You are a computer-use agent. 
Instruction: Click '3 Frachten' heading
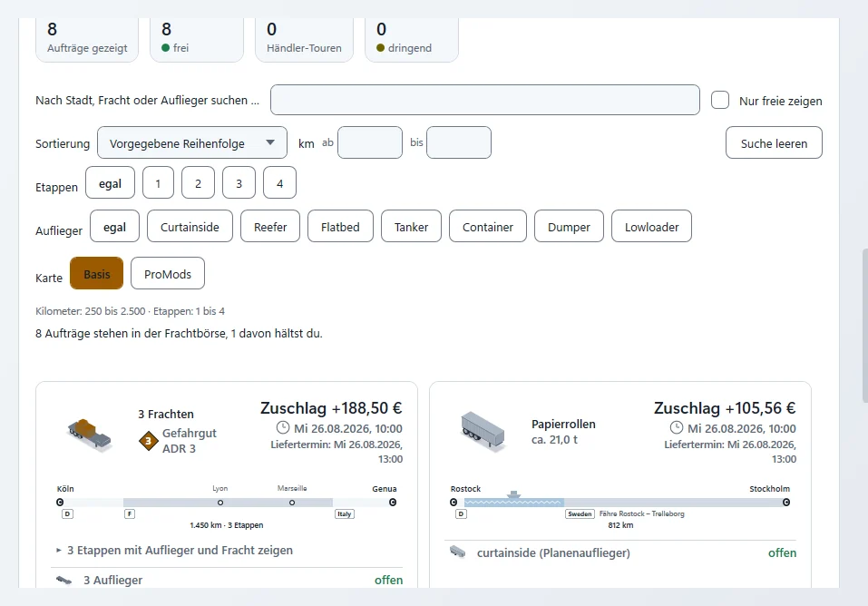coord(166,414)
